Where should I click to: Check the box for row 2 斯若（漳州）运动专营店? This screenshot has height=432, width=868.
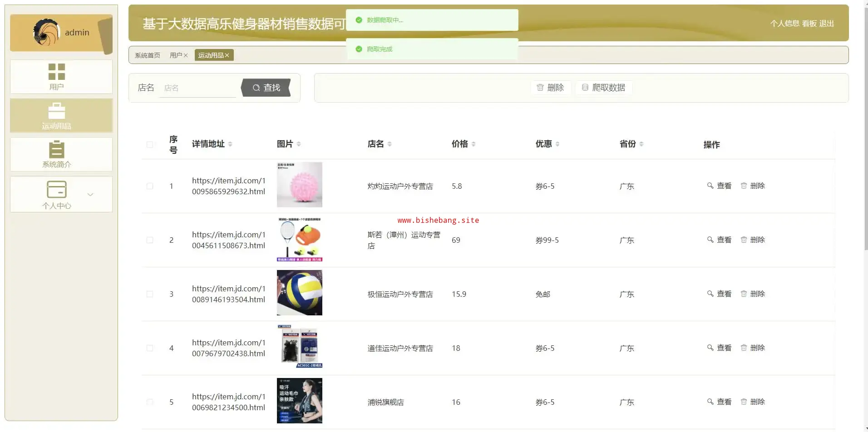[150, 240]
